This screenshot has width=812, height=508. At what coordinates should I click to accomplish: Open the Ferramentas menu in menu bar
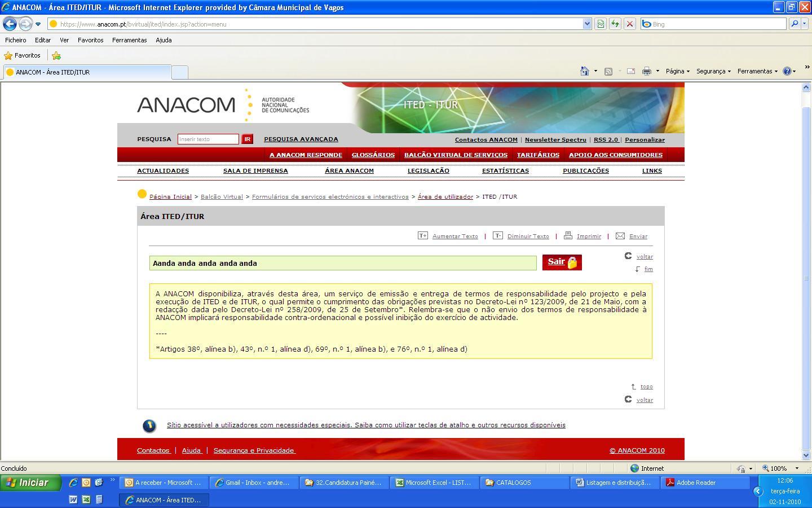click(x=129, y=40)
